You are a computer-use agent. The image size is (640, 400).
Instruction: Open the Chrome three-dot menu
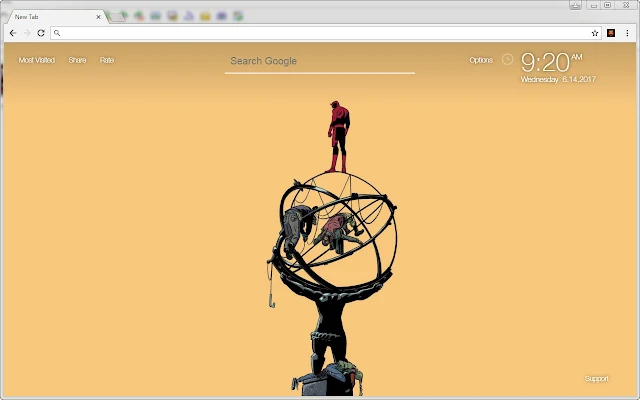click(627, 33)
